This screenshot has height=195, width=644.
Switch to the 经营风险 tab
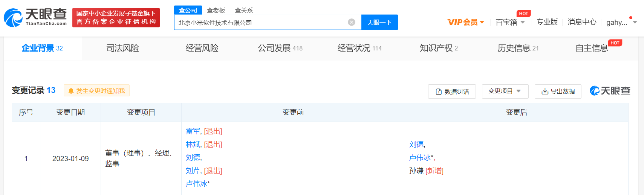pyautogui.click(x=202, y=48)
